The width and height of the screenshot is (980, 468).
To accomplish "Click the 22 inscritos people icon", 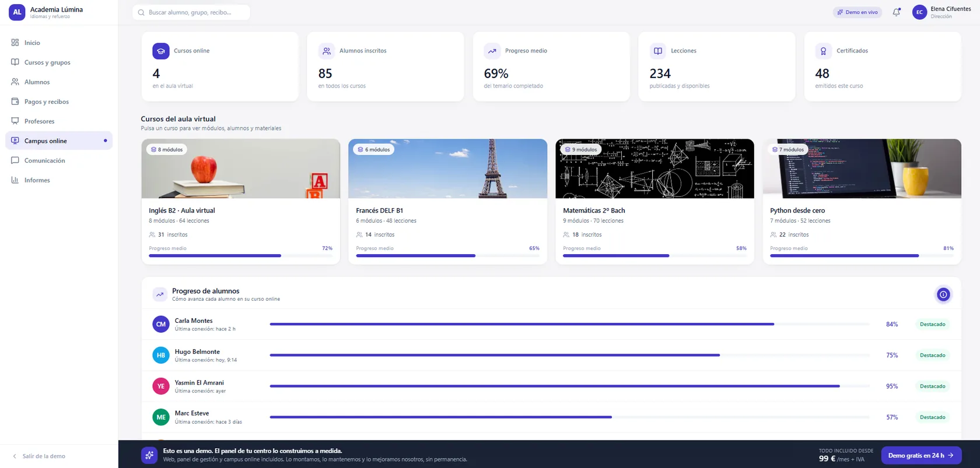I will pos(773,235).
